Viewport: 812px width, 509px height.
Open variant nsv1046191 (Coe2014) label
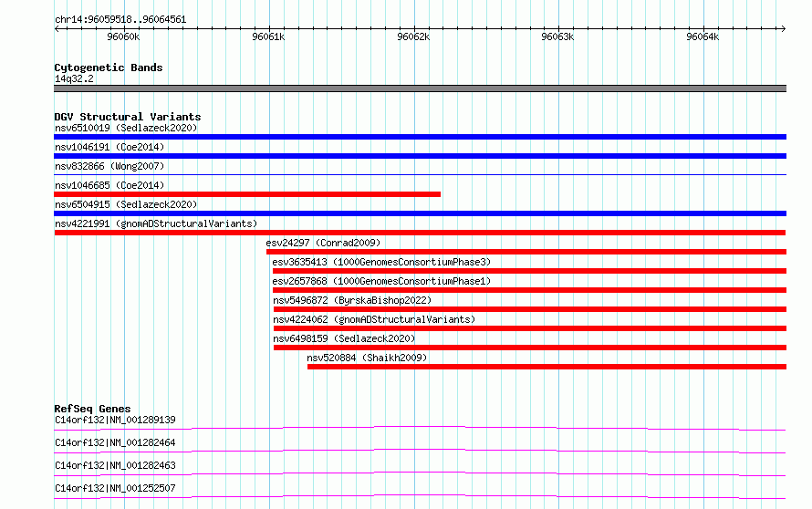coord(109,147)
